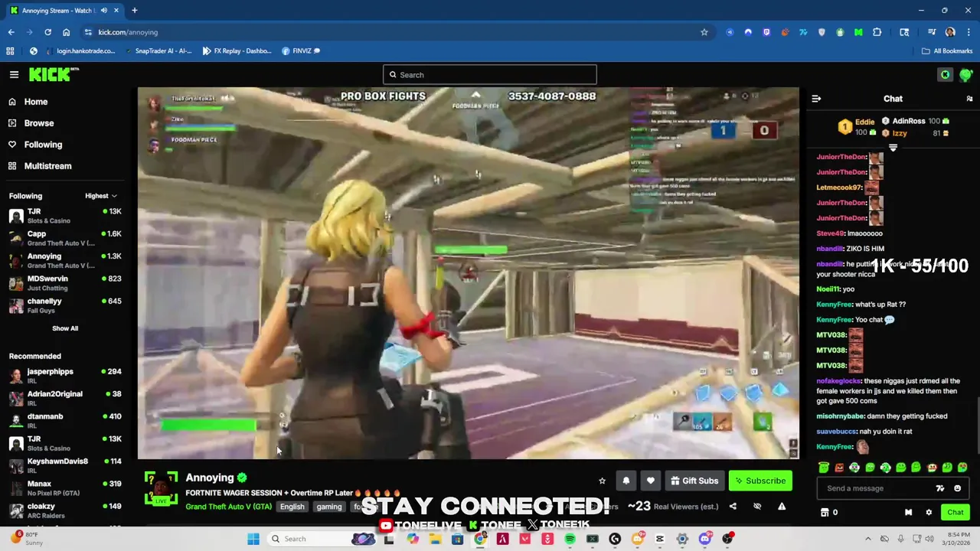Open the Chrome extensions puzzle icon
The height and width of the screenshot is (551, 980).
[x=877, y=32]
